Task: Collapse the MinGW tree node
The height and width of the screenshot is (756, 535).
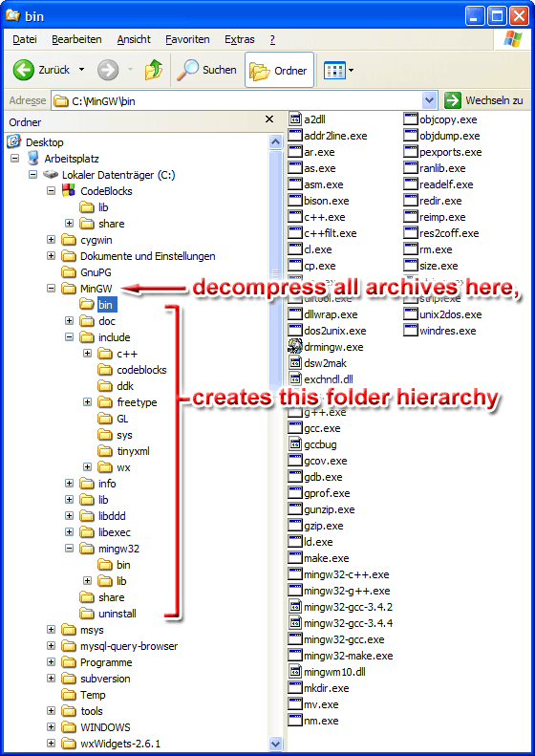Action: 51,289
